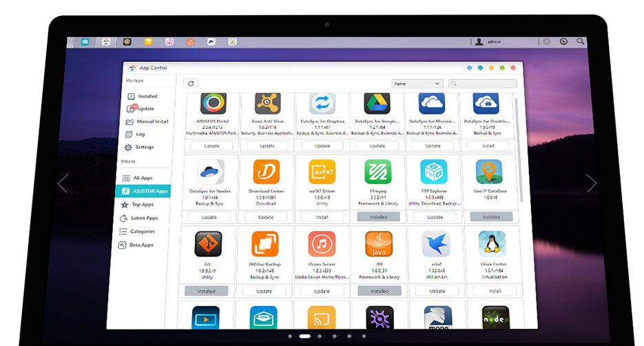The image size is (644, 346).
Task: Open the Git app icon
Action: pos(207,244)
